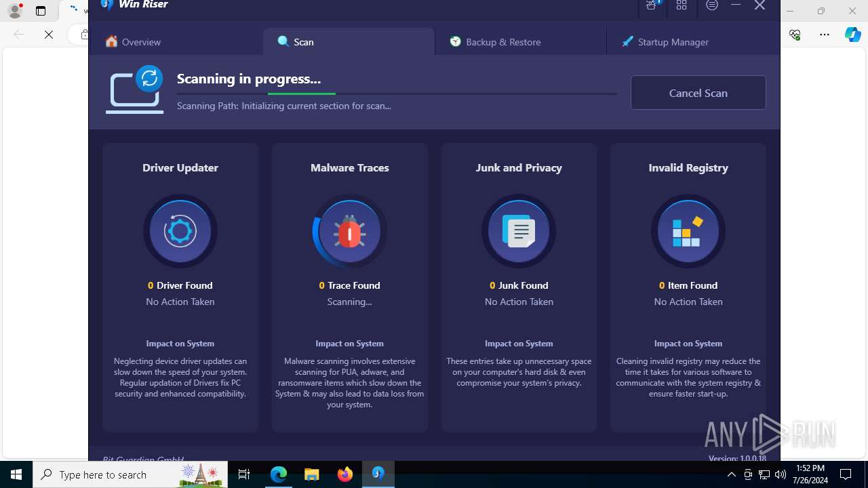Cancel the running scan
Screen dimensions: 868x488
[x=698, y=93]
